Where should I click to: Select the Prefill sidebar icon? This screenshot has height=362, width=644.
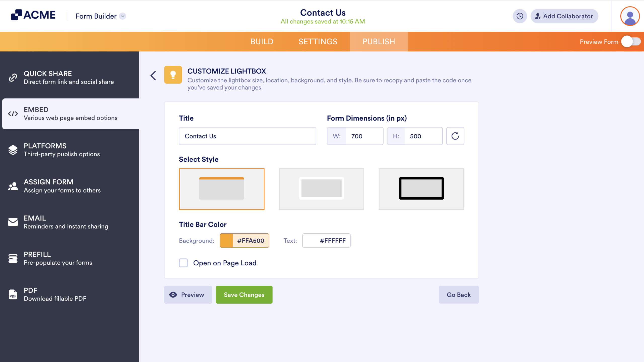tap(12, 258)
